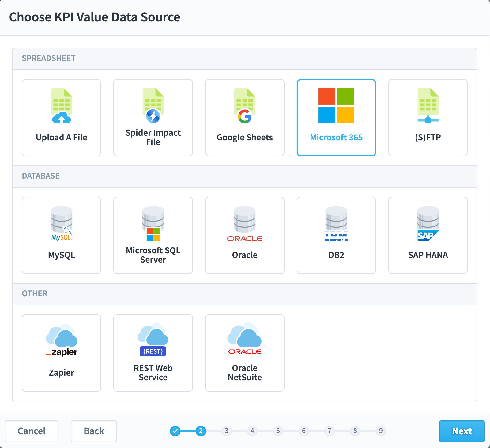Return to completed step 1 checkmark

pyautogui.click(x=175, y=431)
